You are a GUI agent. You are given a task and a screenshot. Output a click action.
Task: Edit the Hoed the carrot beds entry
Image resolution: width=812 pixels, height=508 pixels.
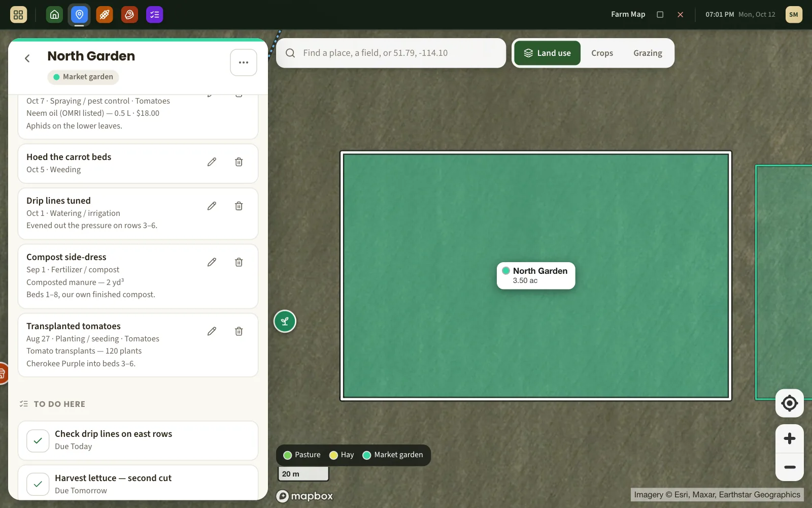pos(212,162)
